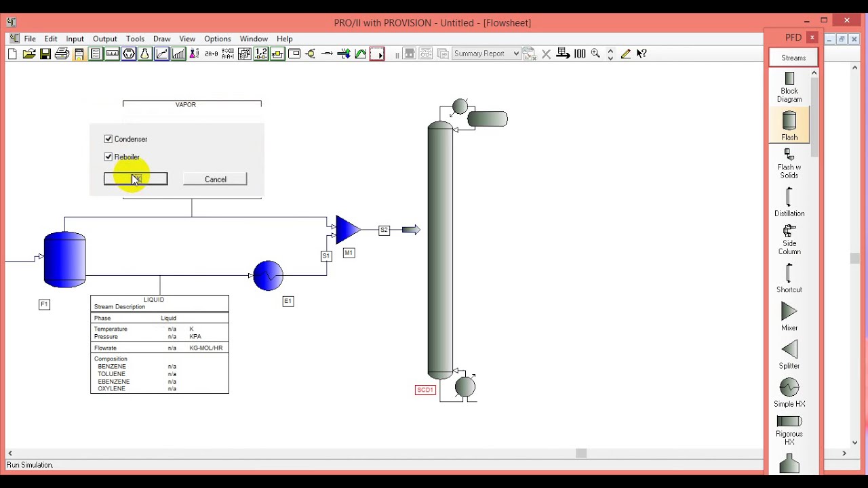
Task: Open the Input menu
Action: [x=75, y=39]
